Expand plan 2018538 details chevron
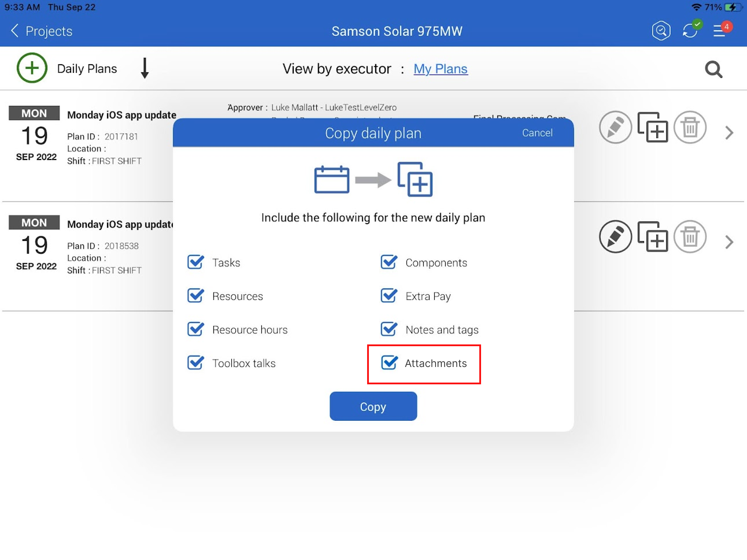 [x=729, y=242]
